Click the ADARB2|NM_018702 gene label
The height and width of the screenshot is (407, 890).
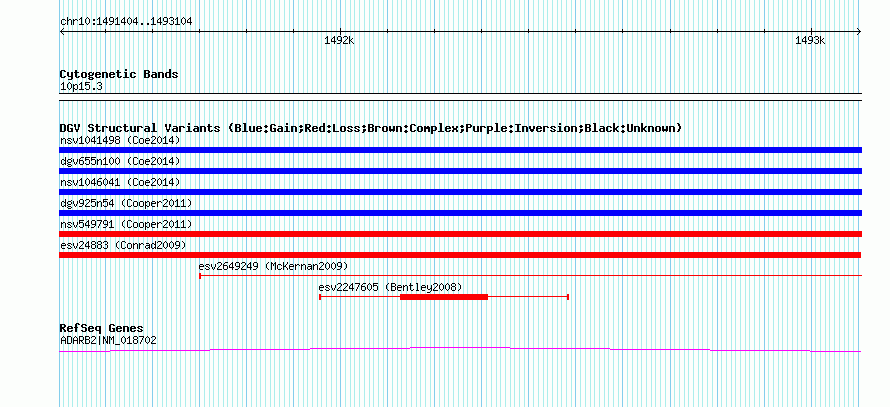(x=108, y=341)
